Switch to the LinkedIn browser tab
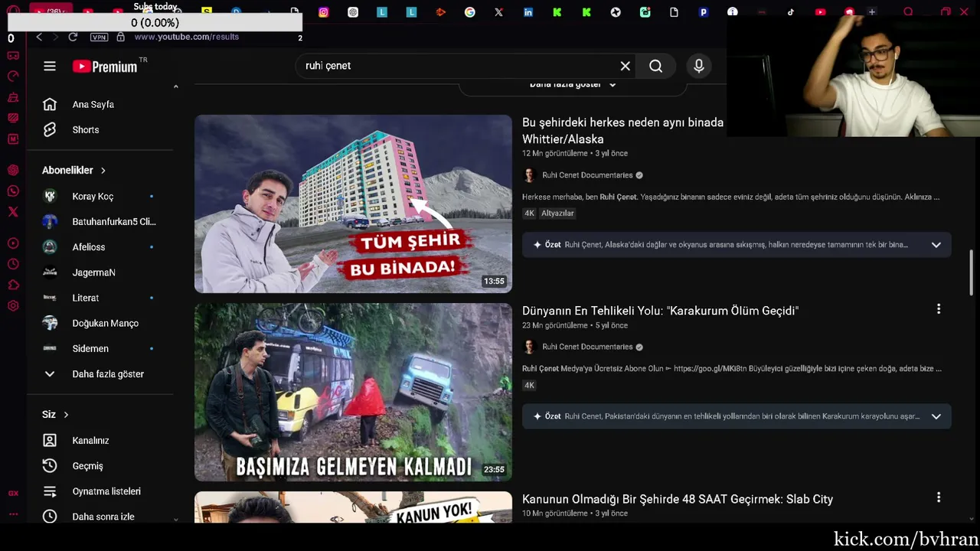The image size is (980, 551). point(528,12)
